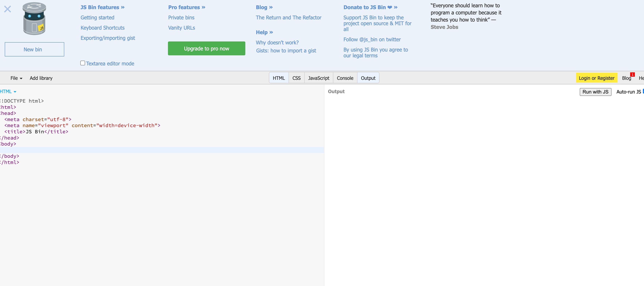This screenshot has width=644, height=286.
Task: Click the red Blog notification badge
Action: [632, 75]
